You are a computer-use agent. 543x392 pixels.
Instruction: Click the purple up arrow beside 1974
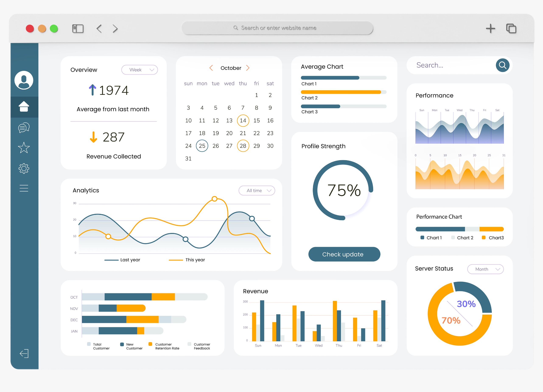point(92,90)
